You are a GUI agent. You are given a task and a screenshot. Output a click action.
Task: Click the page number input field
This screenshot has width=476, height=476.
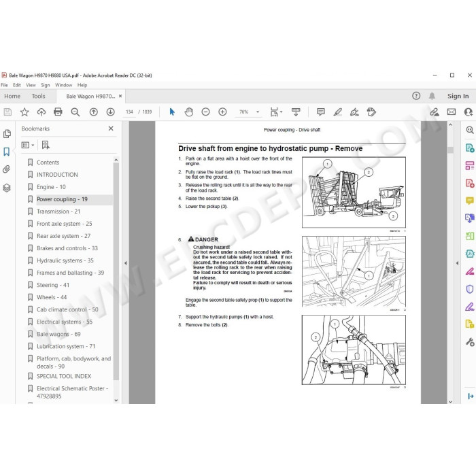129,112
